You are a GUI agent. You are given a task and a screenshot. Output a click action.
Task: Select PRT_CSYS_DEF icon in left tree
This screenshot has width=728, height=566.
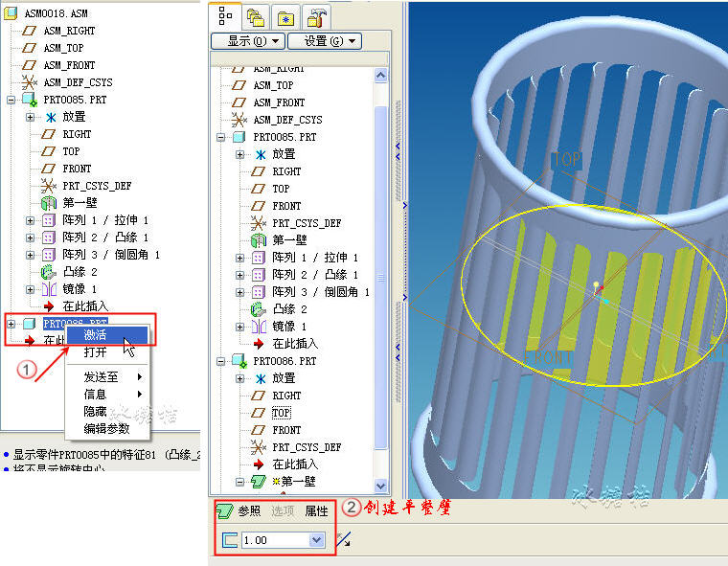pyautogui.click(x=48, y=186)
